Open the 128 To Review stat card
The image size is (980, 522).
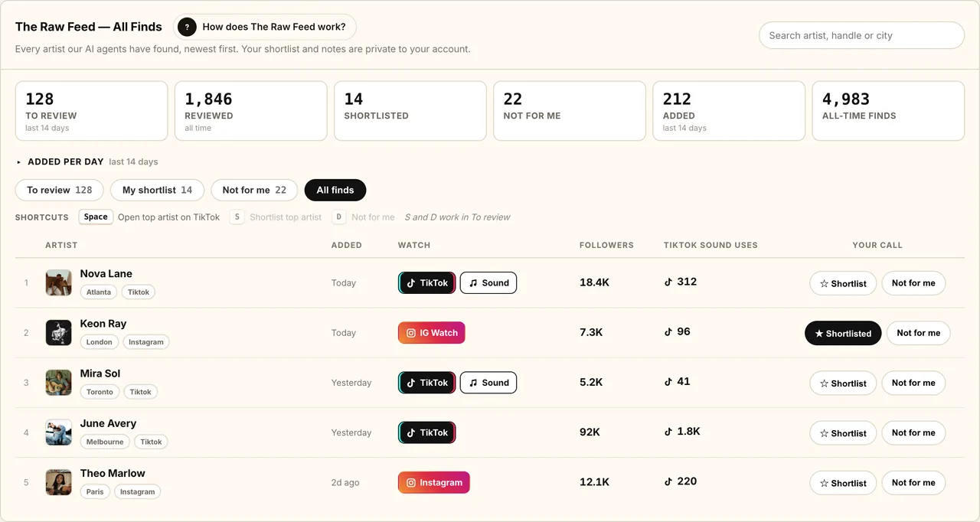[92, 111]
